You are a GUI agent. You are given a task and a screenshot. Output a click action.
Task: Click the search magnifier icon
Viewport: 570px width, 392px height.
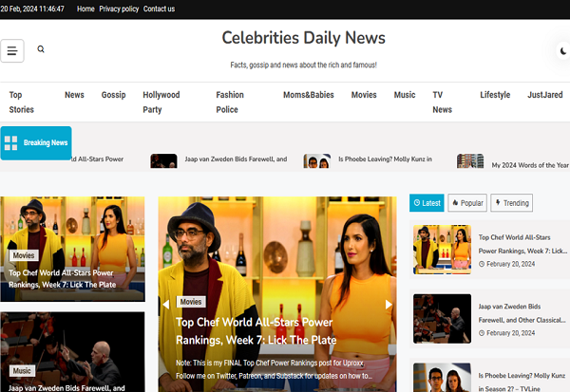(x=41, y=49)
